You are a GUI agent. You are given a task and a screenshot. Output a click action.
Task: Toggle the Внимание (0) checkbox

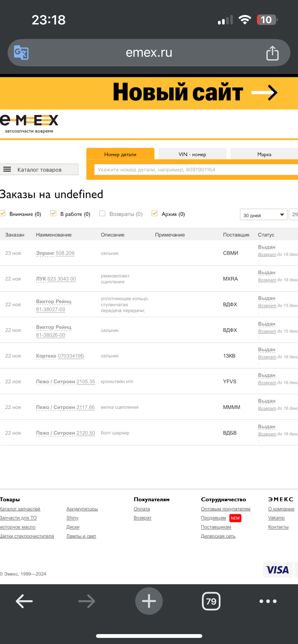coord(3,214)
